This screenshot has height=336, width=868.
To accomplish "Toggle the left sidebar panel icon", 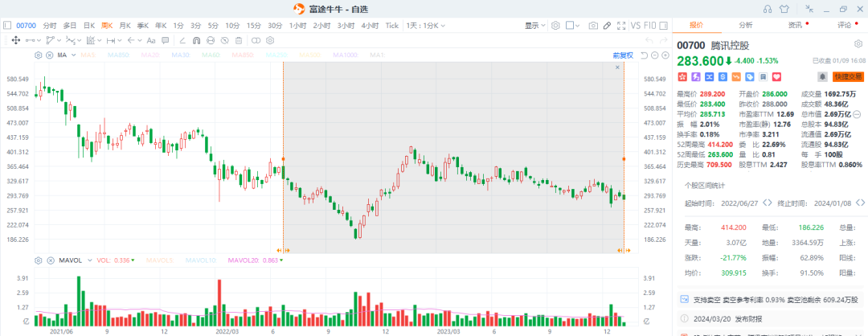I will click(7, 26).
